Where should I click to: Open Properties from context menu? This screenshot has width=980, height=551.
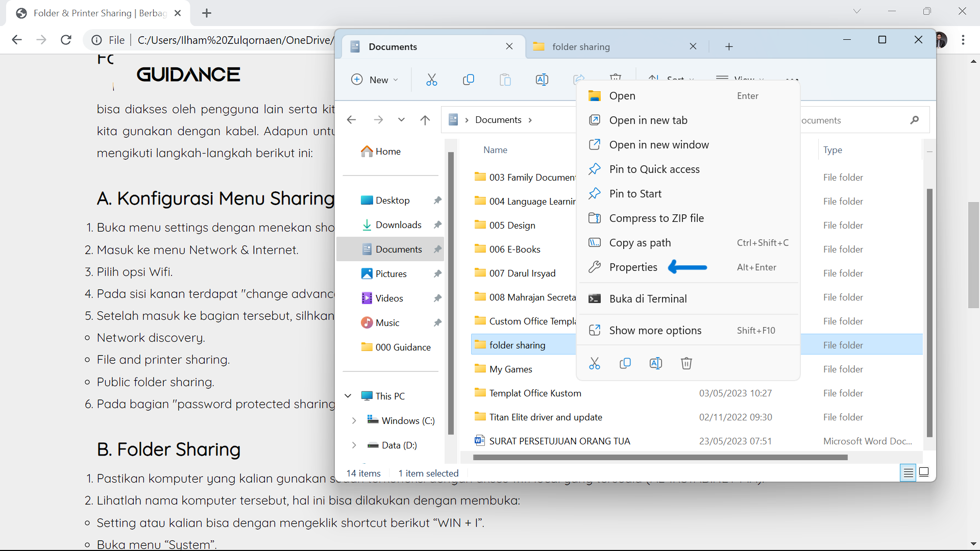[688, 267]
